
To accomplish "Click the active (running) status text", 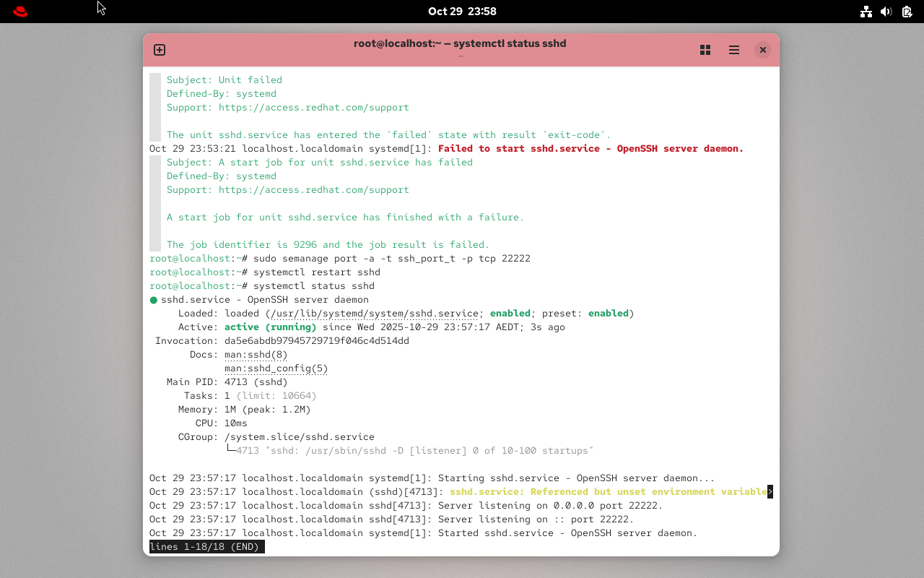I will point(270,327).
